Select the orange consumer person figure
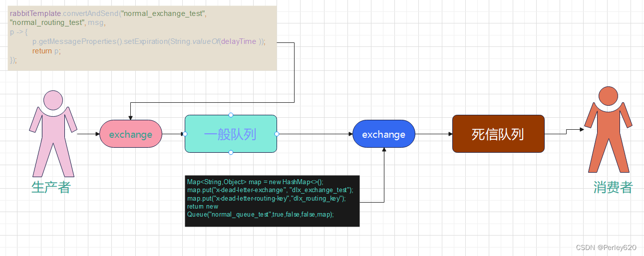Viewport: 644px width, 256px height. point(608,129)
